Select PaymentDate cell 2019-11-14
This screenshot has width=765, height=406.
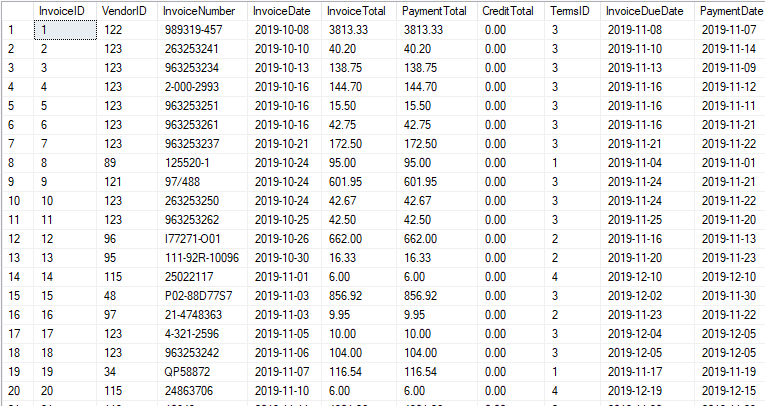(x=729, y=49)
